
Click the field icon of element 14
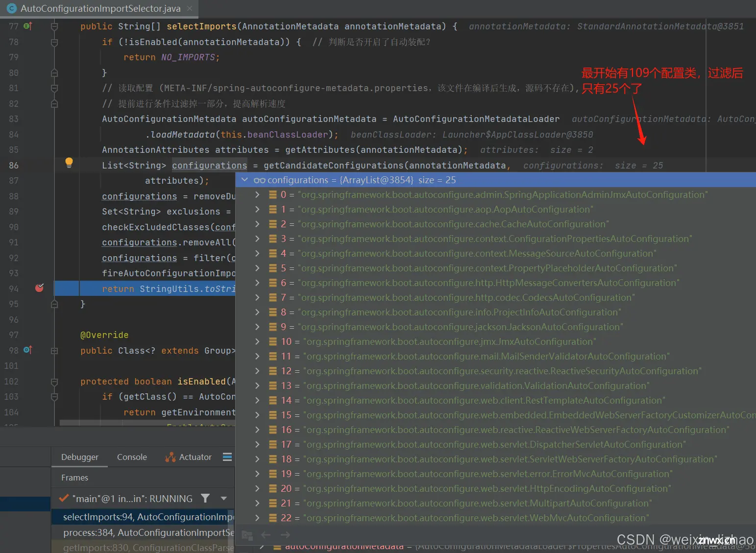click(x=273, y=400)
